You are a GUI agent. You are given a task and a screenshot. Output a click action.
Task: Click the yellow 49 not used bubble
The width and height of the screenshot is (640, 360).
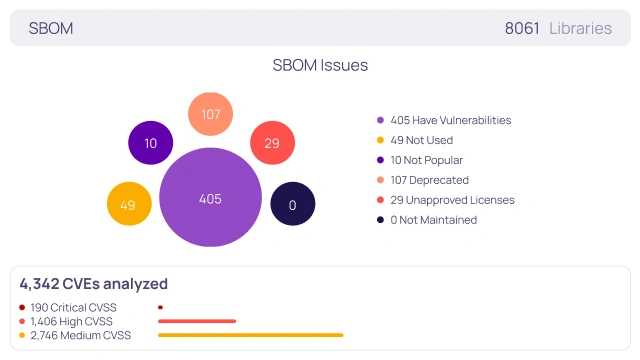129,204
